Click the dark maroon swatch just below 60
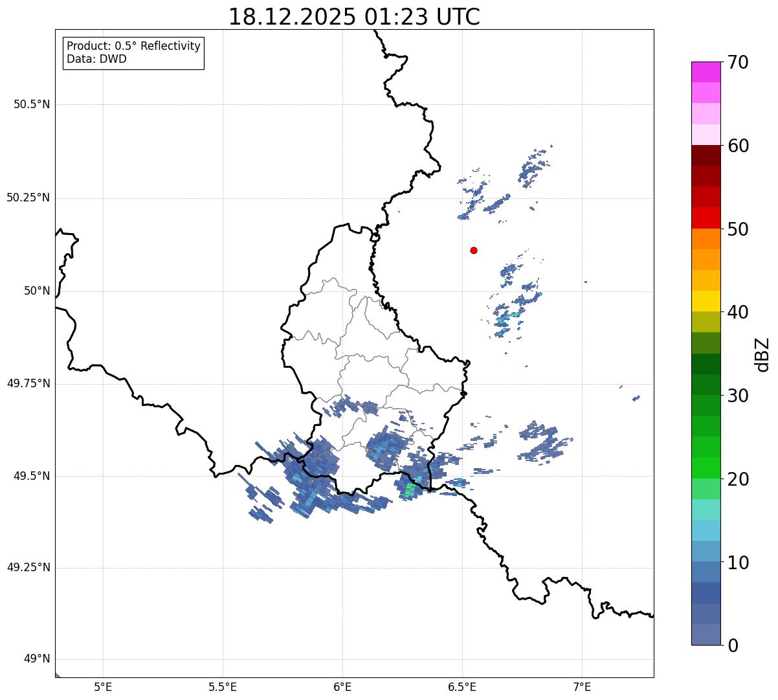This screenshot has width=778, height=700. (706, 155)
